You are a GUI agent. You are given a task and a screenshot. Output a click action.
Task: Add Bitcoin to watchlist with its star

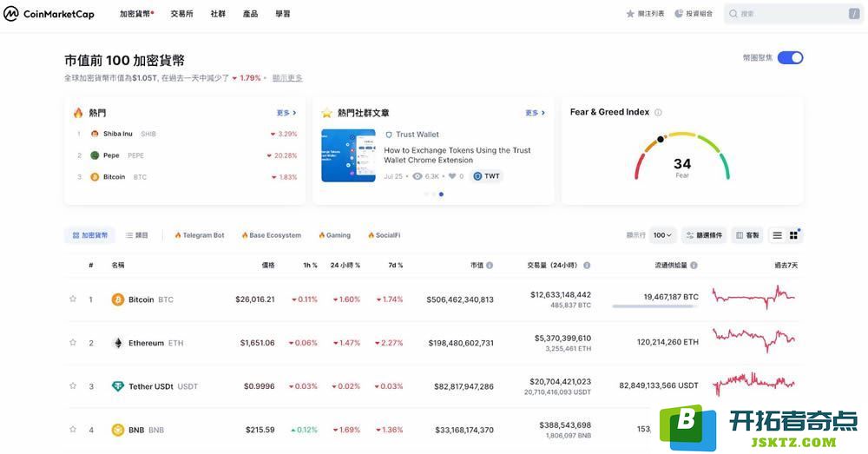coord(73,299)
